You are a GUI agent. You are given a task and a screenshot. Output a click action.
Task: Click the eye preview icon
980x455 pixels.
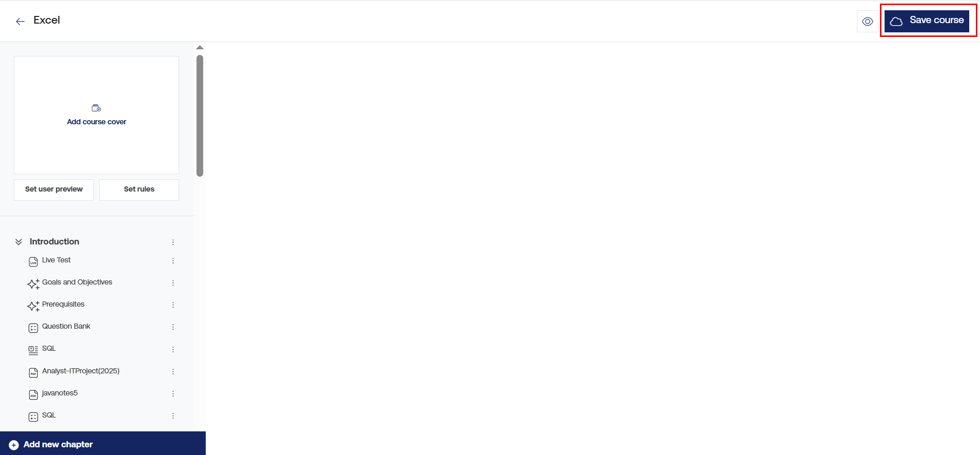tap(867, 22)
